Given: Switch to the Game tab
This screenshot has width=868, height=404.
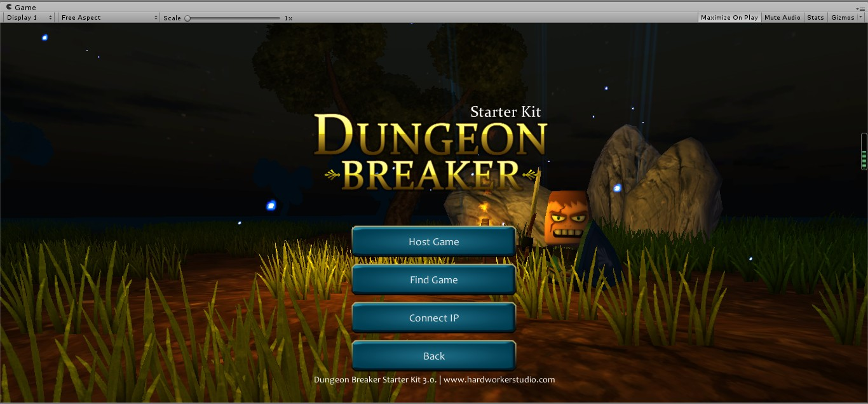Looking at the screenshot, I should [x=21, y=7].
